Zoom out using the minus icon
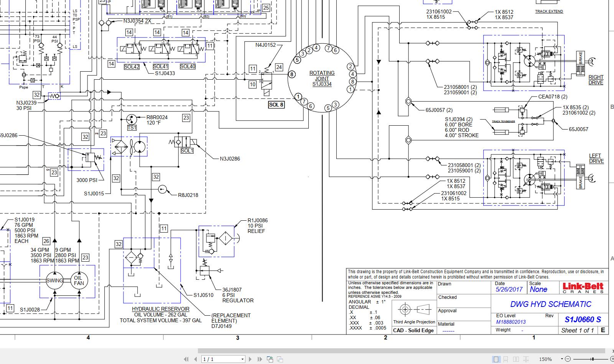Screen dimensions: 614x364 click(568, 359)
